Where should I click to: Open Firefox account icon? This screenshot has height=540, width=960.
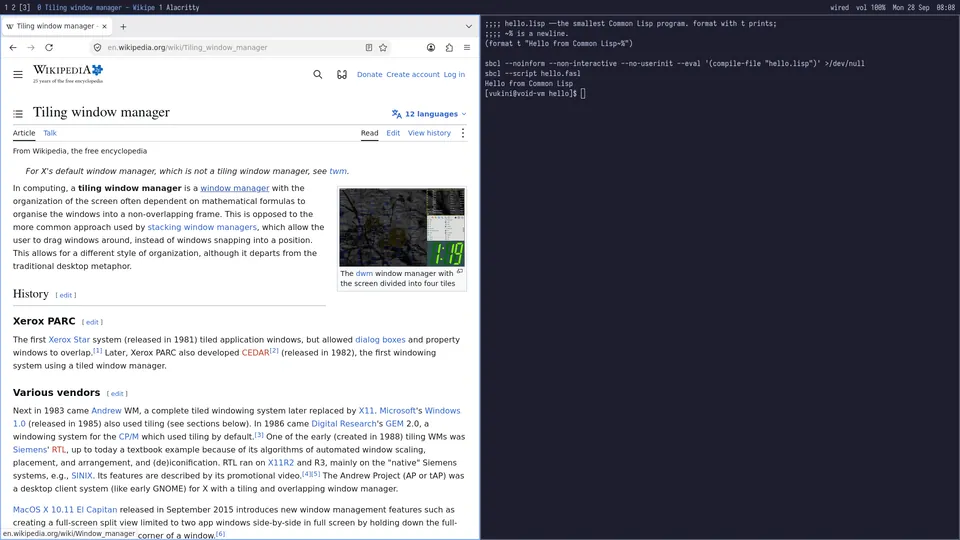tap(431, 47)
